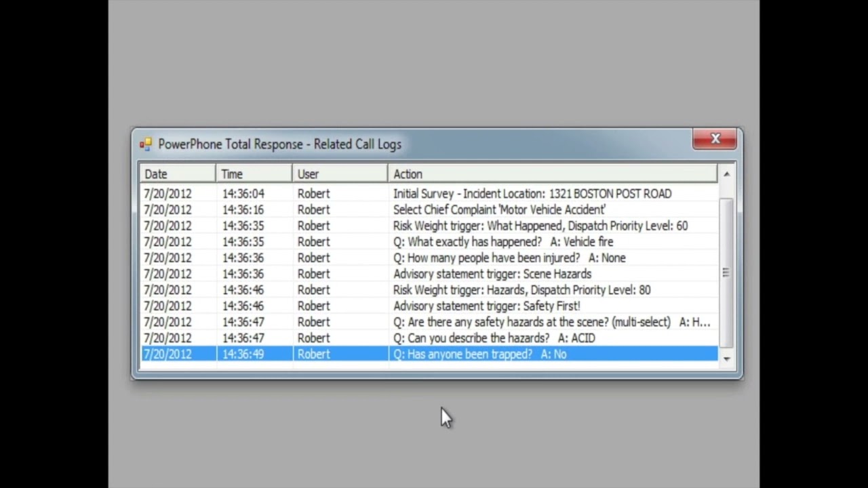Sort by the Date column header
This screenshot has width=868, height=488.
(x=178, y=174)
